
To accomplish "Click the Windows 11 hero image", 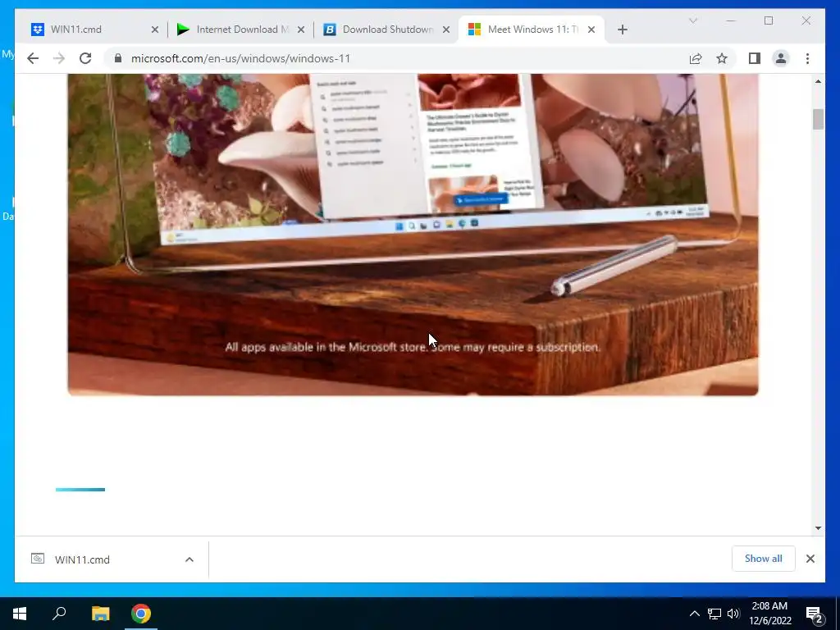I will [413, 235].
